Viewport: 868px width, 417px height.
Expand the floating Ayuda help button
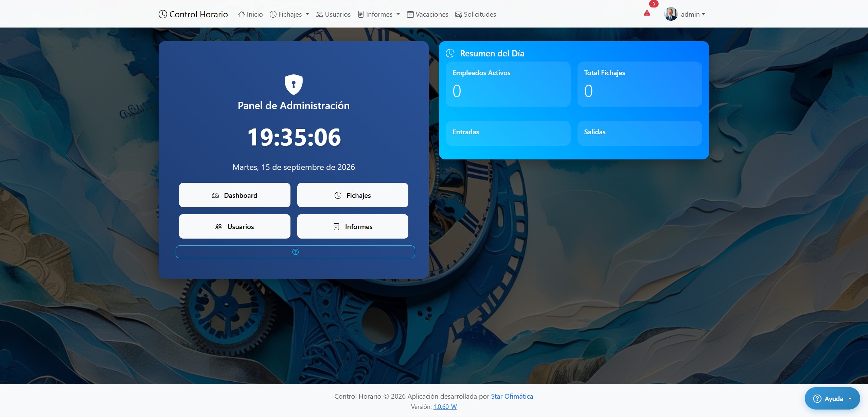832,399
